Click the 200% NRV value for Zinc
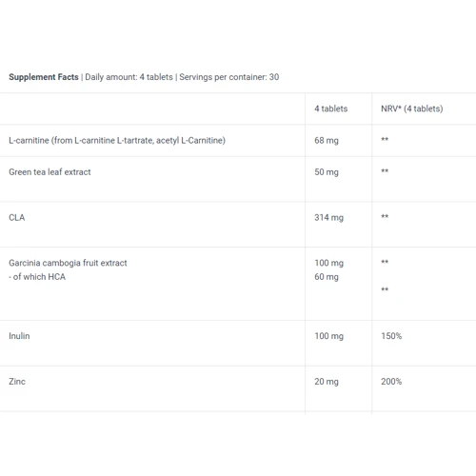The width and height of the screenshot is (476, 476). tap(391, 382)
